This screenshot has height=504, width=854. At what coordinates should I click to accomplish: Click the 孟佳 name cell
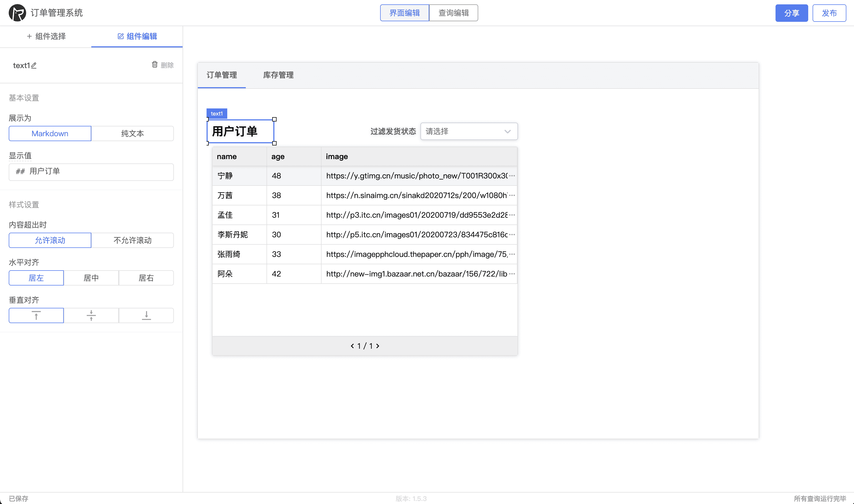click(240, 215)
